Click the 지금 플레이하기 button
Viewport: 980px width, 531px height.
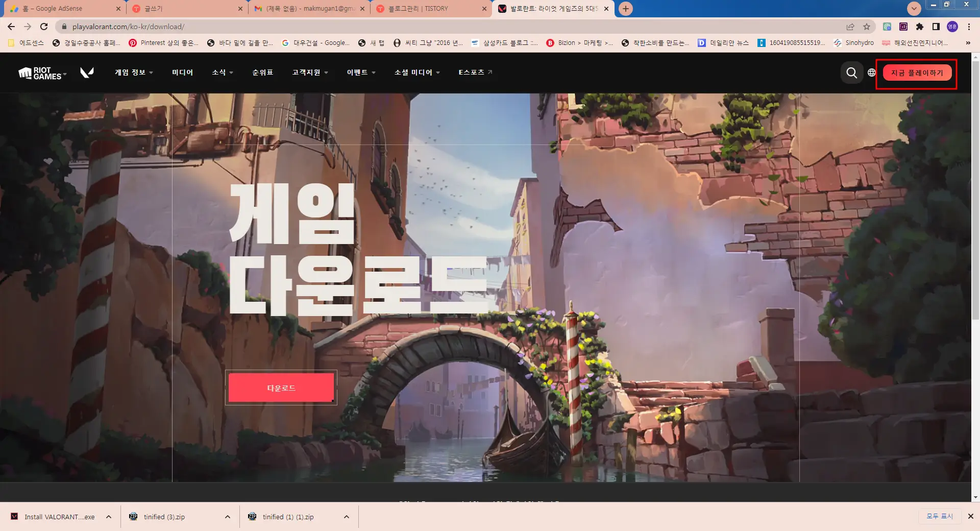pyautogui.click(x=916, y=72)
